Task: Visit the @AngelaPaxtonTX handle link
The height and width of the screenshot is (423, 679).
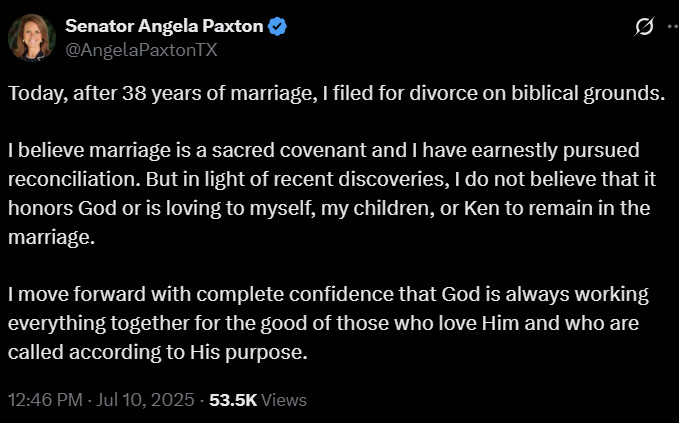Action: [x=141, y=50]
